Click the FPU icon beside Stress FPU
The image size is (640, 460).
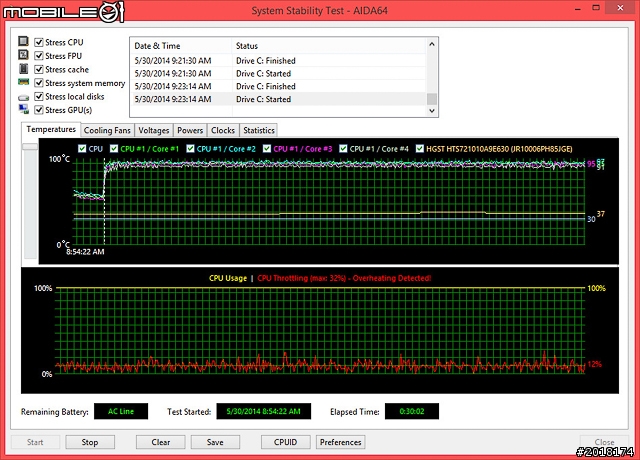tap(23, 55)
